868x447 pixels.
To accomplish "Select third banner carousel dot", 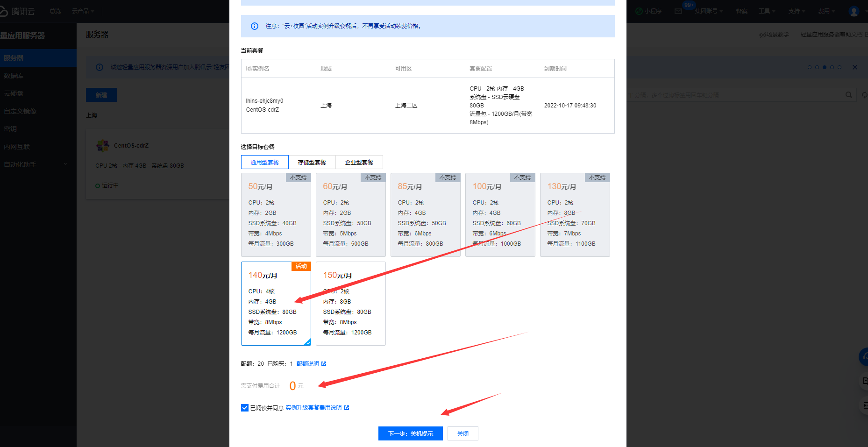I will point(825,67).
